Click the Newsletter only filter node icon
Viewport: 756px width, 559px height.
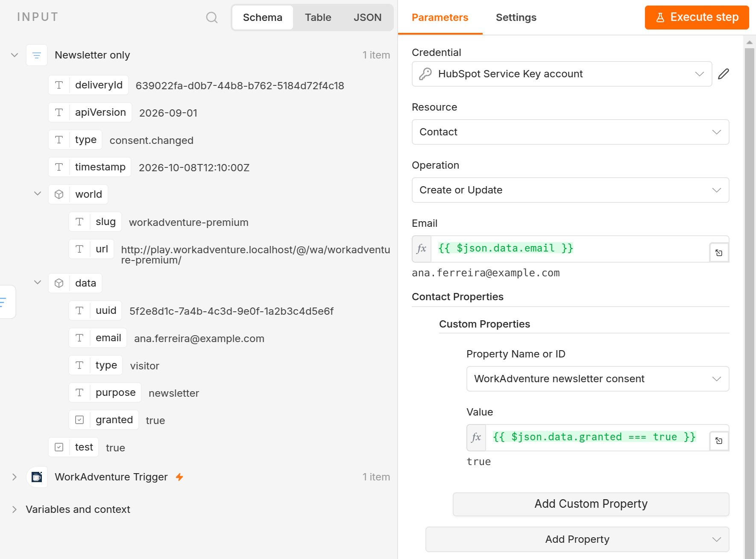pyautogui.click(x=37, y=55)
